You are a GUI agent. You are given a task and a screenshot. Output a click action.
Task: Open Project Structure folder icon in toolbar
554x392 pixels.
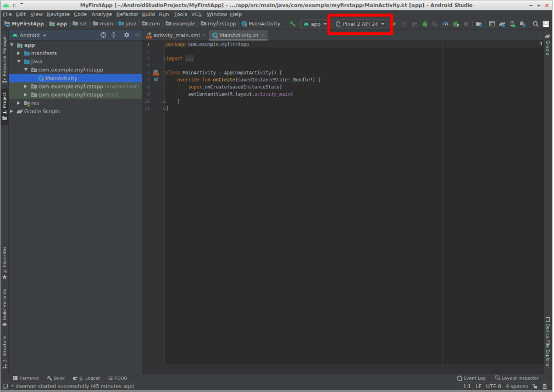pyautogui.click(x=479, y=24)
